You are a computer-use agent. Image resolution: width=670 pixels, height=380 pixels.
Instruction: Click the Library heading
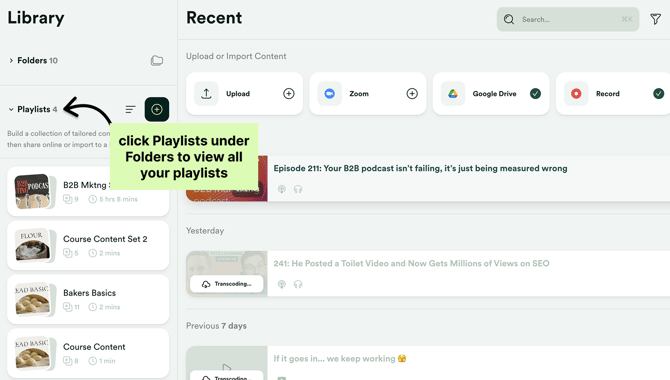(36, 18)
